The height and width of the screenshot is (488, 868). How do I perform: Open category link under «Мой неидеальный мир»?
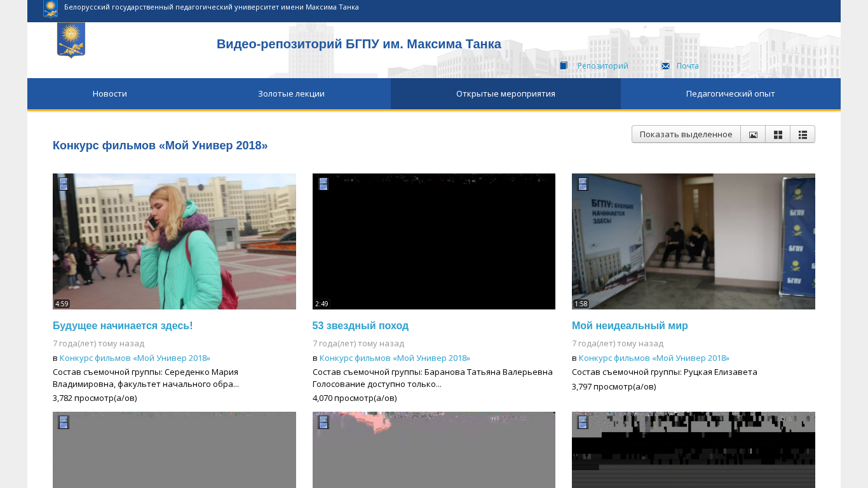[x=654, y=358]
